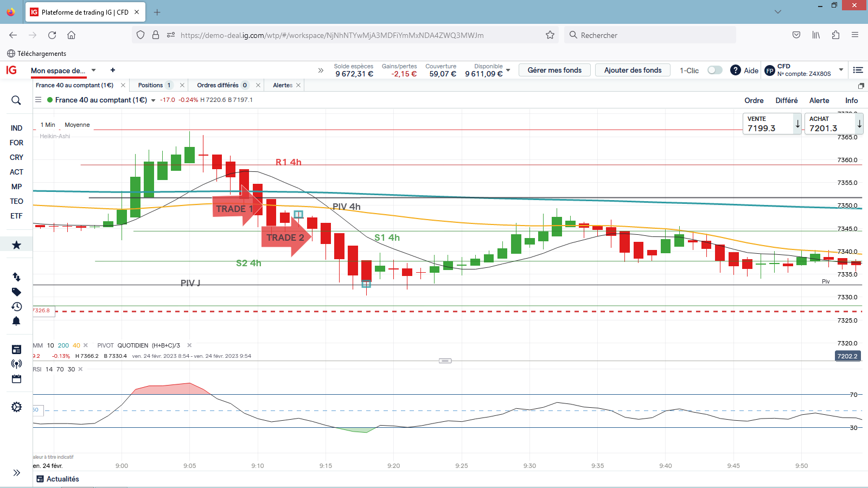Viewport: 868px width, 488px height.
Task: Open positions up-down arrows icon
Action: 16,277
